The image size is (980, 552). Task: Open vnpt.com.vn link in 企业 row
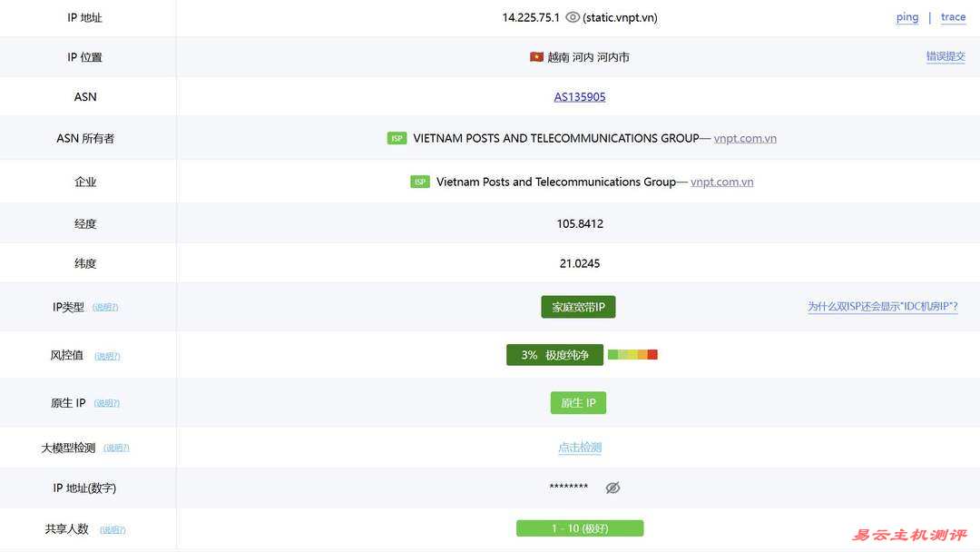tap(721, 182)
